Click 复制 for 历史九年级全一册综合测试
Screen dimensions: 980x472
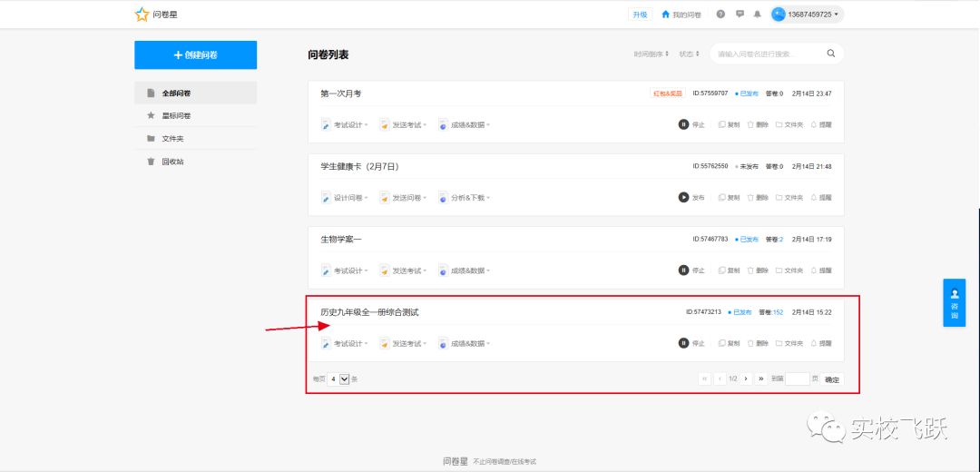coord(729,343)
